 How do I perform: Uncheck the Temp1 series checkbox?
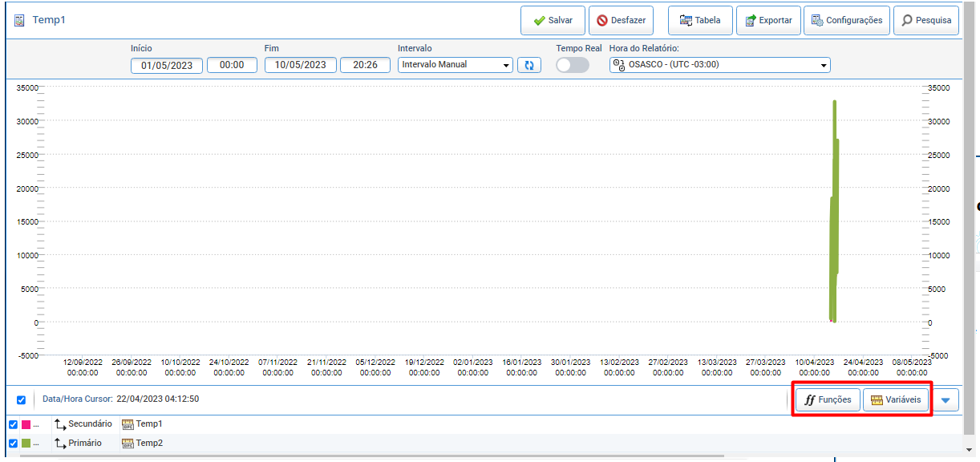[13, 424]
